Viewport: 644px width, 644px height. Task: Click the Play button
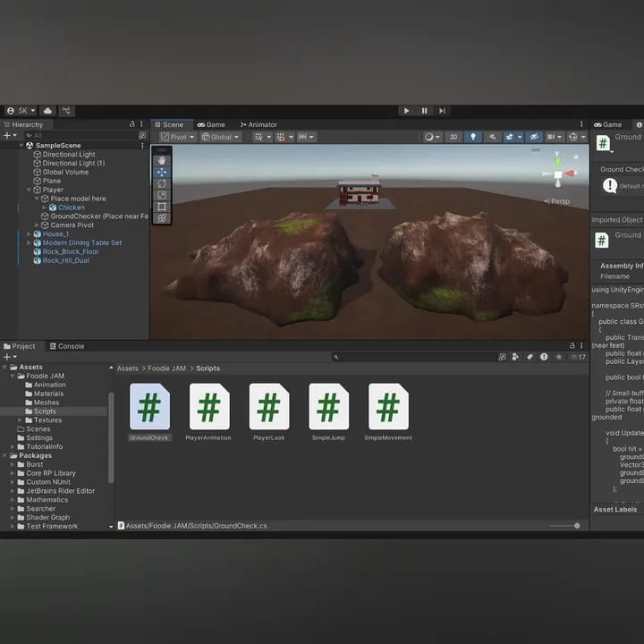click(406, 111)
